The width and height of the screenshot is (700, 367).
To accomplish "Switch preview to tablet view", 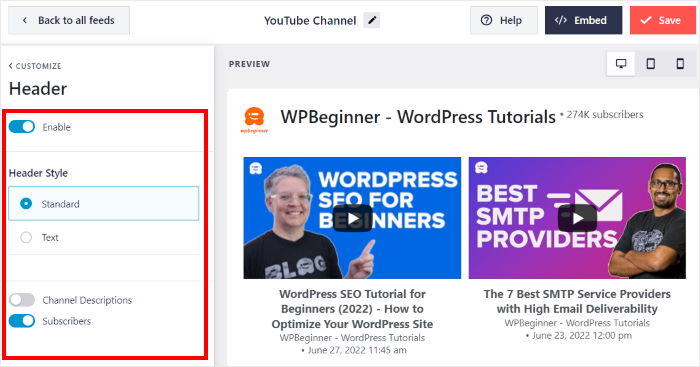I will pos(650,64).
